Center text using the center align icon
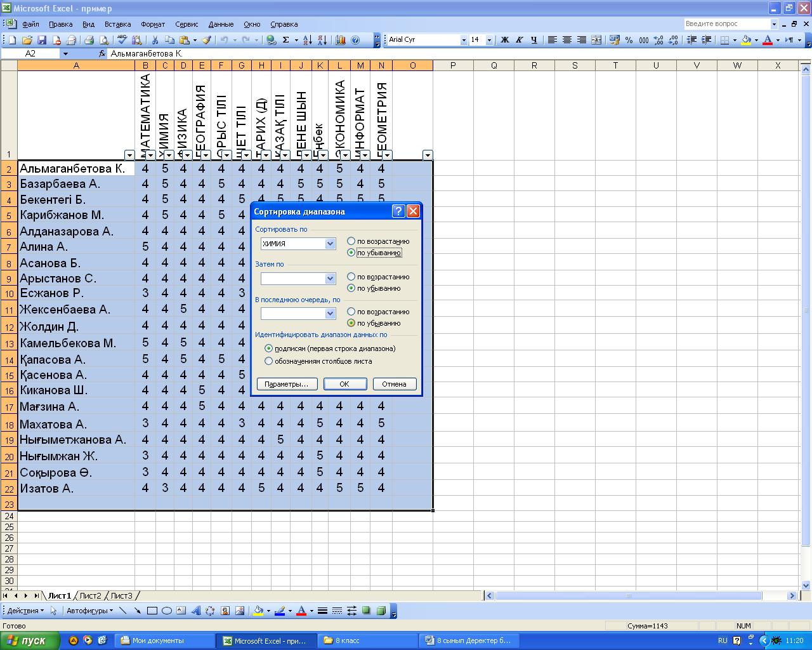The height and width of the screenshot is (650, 812). (x=567, y=40)
